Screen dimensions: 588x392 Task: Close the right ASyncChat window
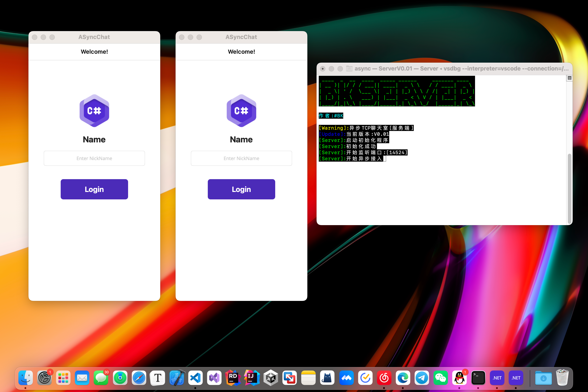coord(182,37)
